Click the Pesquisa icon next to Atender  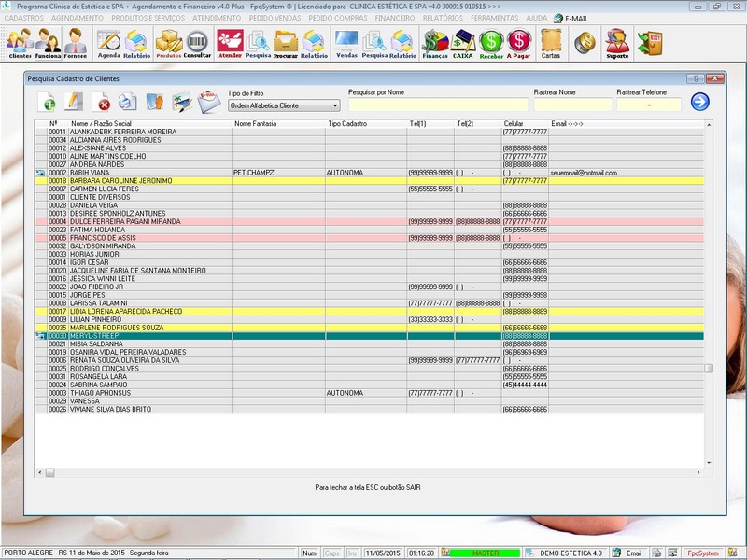click(258, 43)
